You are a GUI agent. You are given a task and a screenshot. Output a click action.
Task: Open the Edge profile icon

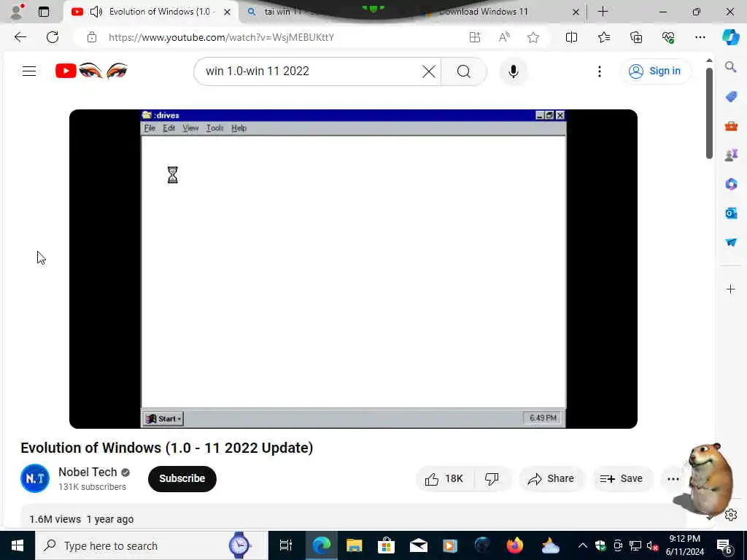[x=18, y=12]
